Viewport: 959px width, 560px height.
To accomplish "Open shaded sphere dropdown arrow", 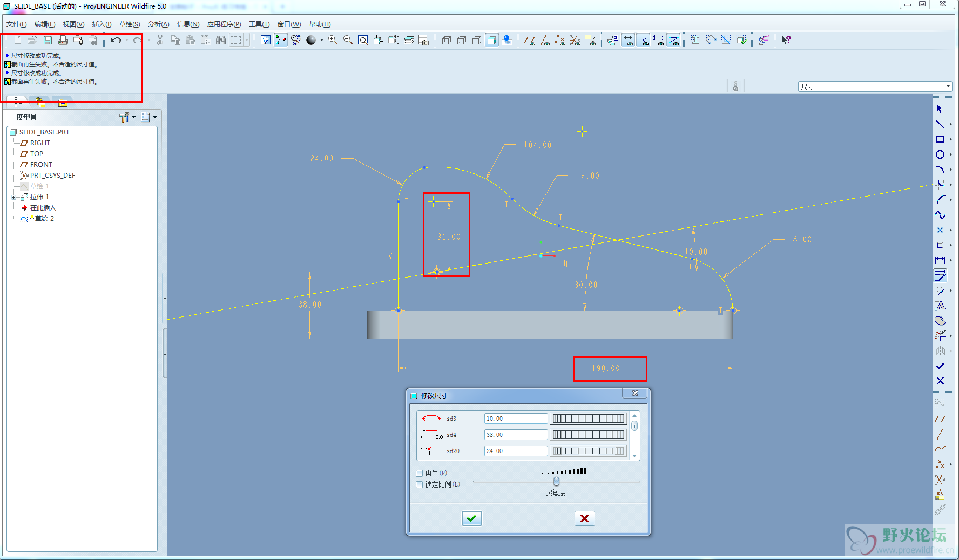I will [x=322, y=40].
